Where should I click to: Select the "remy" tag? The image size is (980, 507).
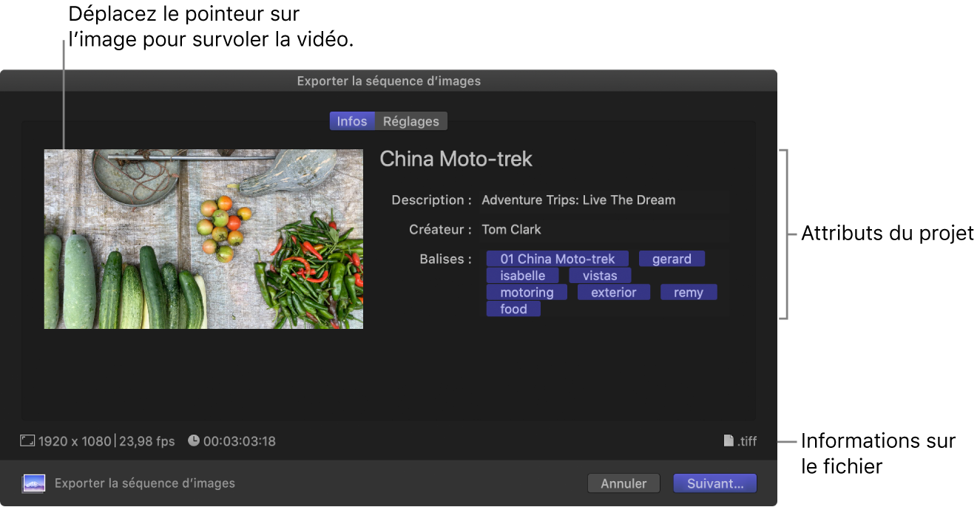click(x=689, y=292)
